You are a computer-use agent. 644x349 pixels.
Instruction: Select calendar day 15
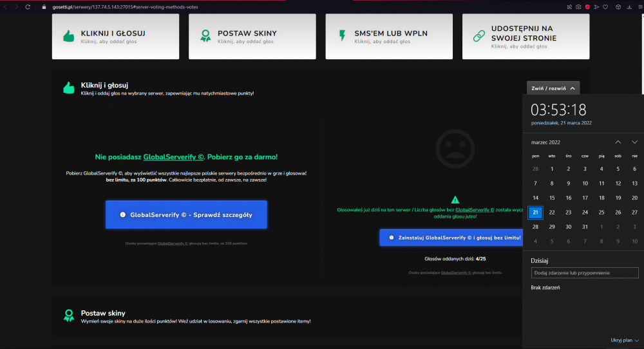(552, 198)
